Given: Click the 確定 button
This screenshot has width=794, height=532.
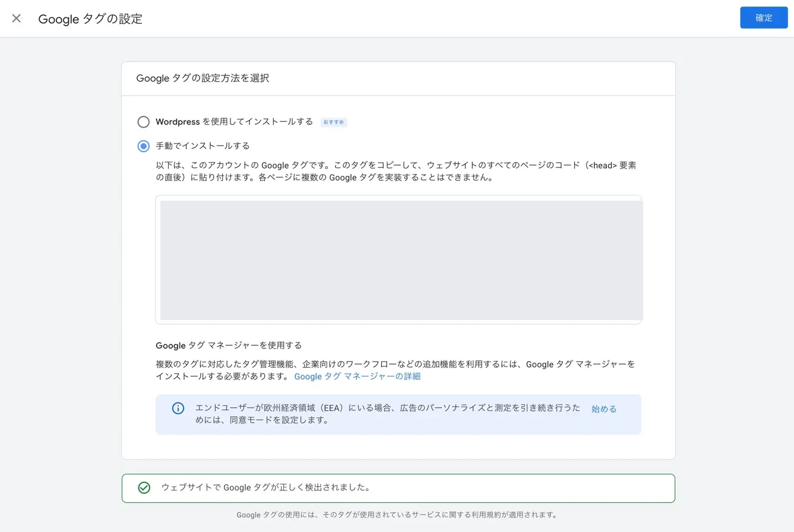Looking at the screenshot, I should (x=764, y=18).
